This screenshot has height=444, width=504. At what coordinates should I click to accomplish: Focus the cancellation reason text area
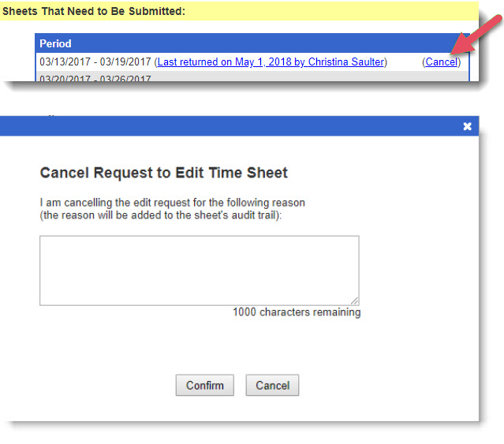199,270
